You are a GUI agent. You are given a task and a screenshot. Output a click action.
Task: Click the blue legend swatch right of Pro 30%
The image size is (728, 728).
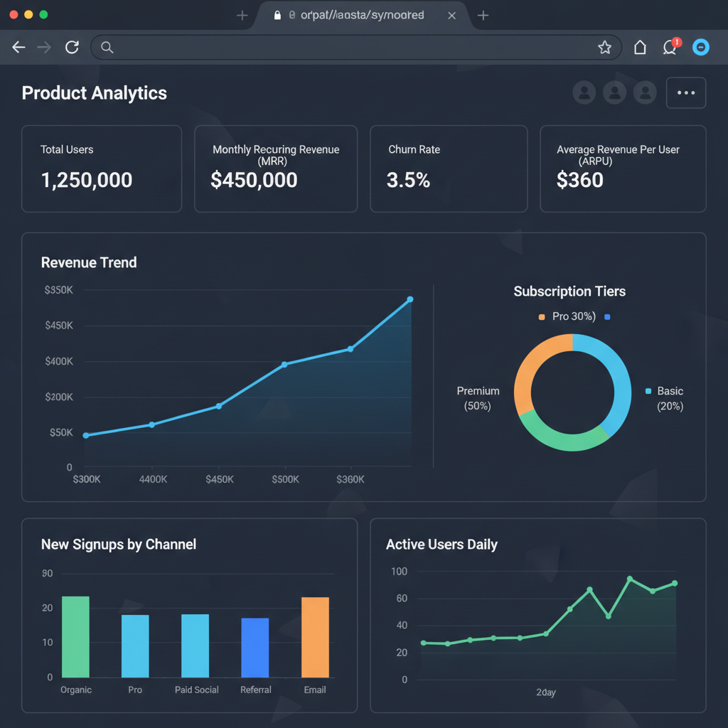click(x=607, y=317)
